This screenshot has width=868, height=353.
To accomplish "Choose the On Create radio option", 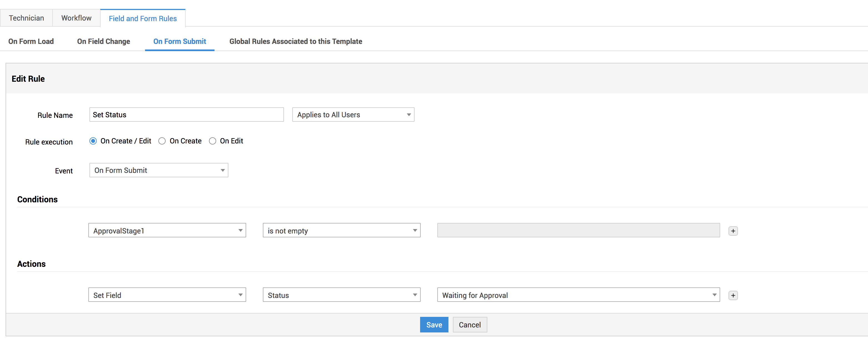I will (x=162, y=141).
